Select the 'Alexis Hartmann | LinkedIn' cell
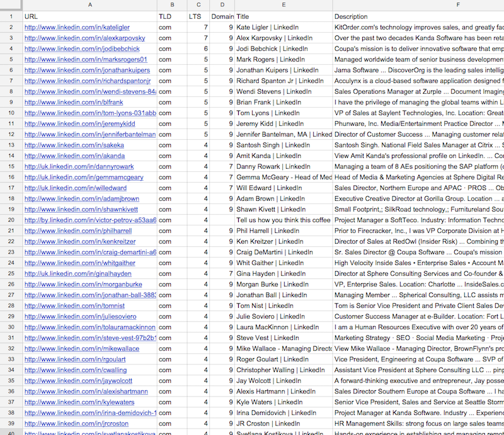Screen dimensions: 504x435 (x=284, y=392)
